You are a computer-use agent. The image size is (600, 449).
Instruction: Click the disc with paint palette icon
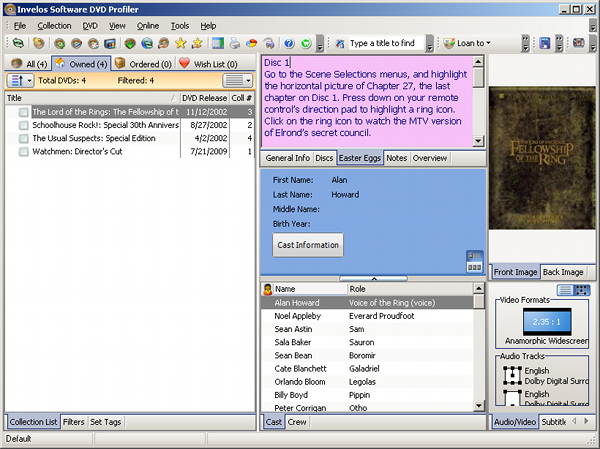[x=93, y=43]
